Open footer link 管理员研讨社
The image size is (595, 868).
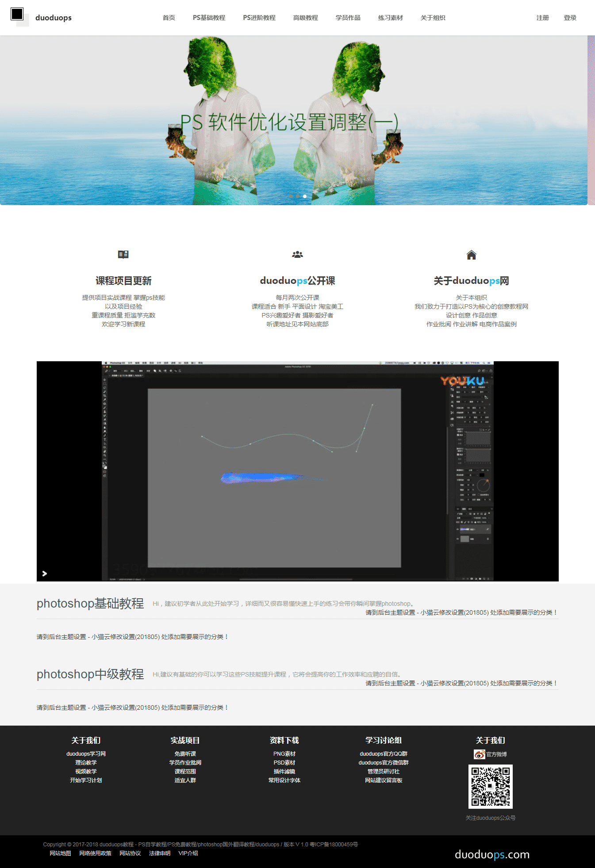click(x=384, y=772)
